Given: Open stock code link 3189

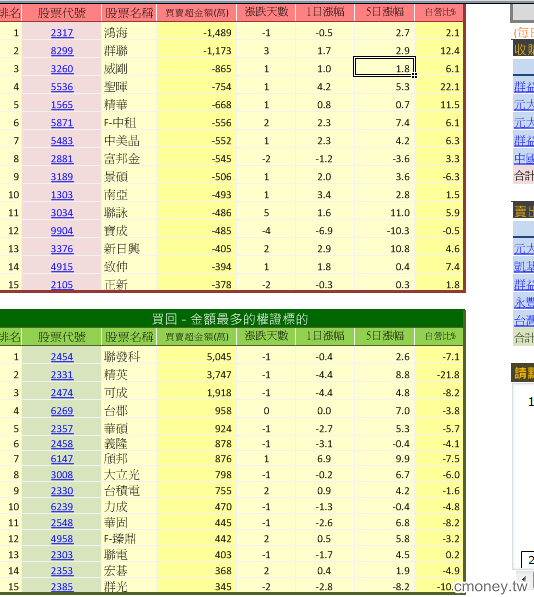Looking at the screenshot, I should coord(62,177).
